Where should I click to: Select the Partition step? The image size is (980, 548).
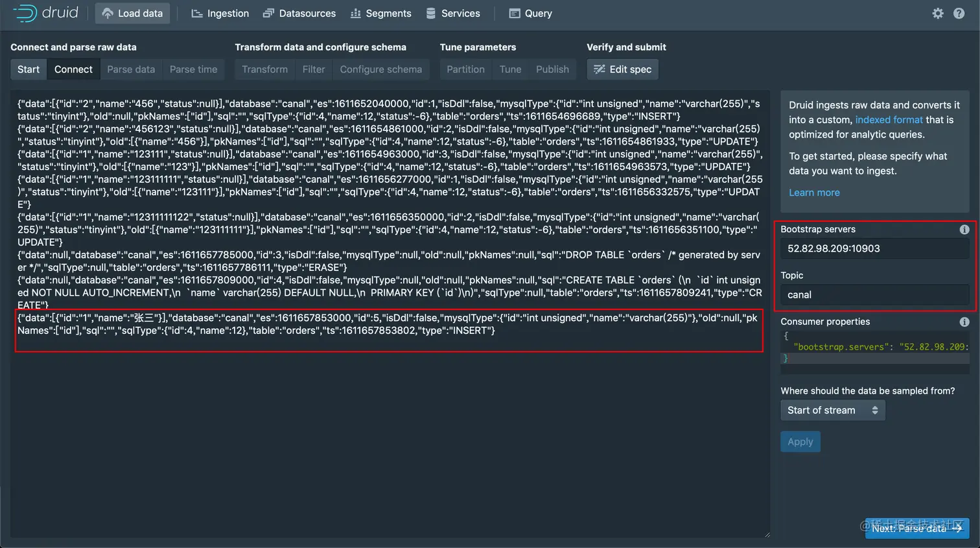[465, 69]
